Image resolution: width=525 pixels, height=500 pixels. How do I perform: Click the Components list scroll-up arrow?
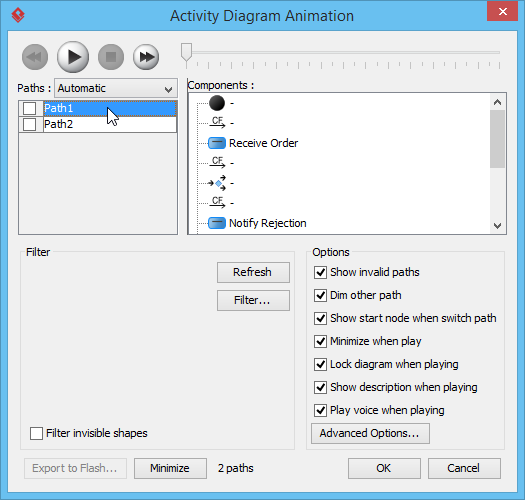[x=498, y=102]
